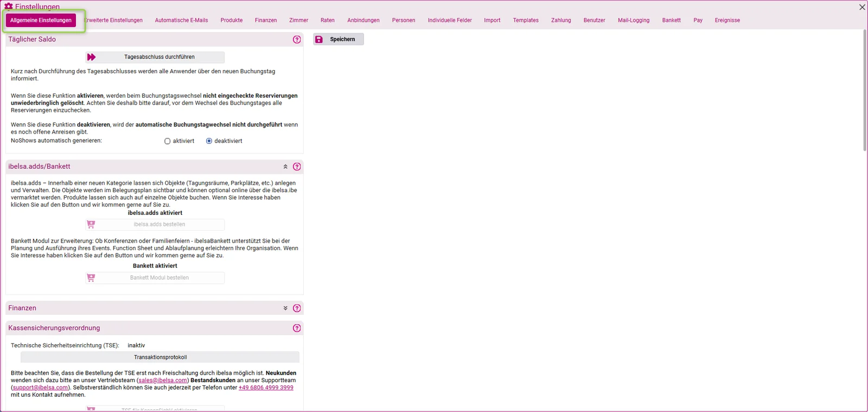Image resolution: width=868 pixels, height=412 pixels.
Task: Open the Zahlung tab
Action: (561, 21)
